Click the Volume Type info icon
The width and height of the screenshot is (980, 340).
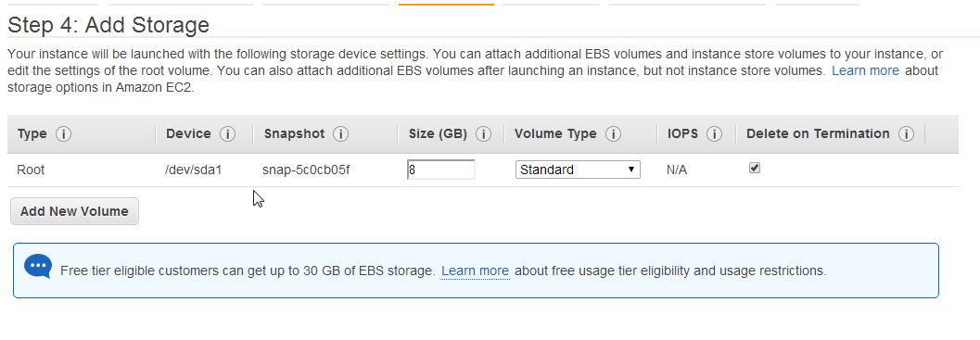coord(613,133)
